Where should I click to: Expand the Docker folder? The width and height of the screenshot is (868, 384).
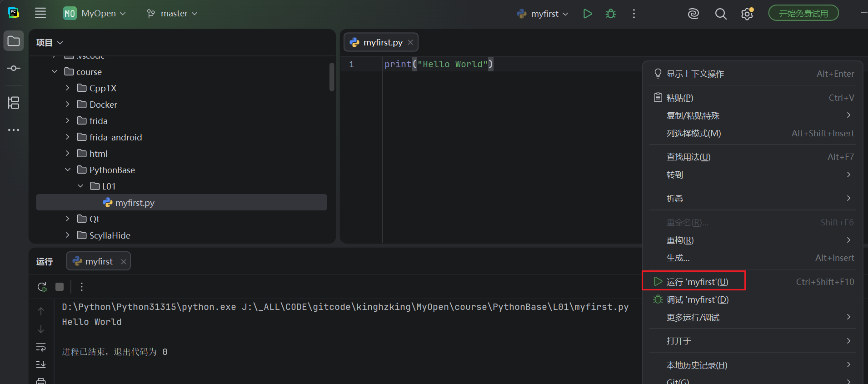(68, 105)
